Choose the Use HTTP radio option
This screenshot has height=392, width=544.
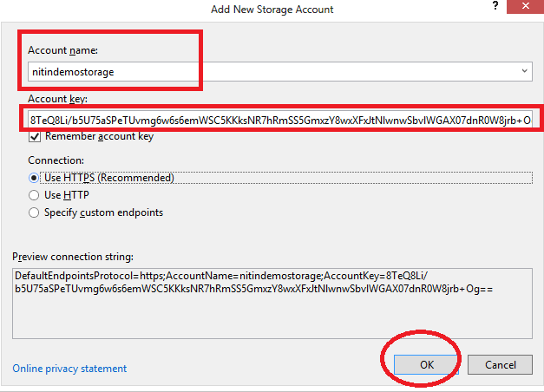pyautogui.click(x=35, y=195)
